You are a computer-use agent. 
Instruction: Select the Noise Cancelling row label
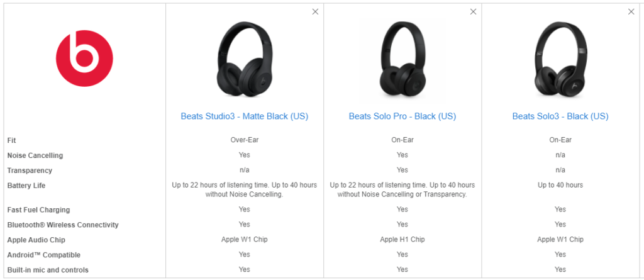(35, 155)
